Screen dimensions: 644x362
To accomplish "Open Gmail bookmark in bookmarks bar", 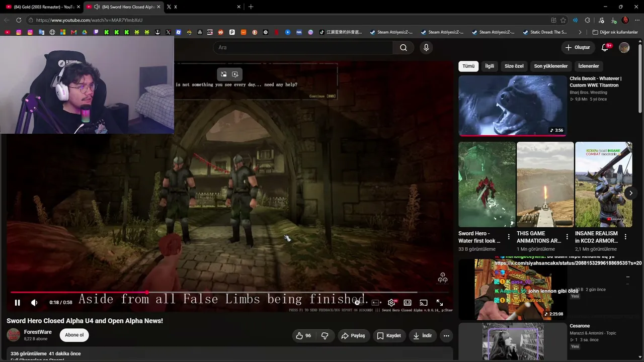I will pyautogui.click(x=73, y=32).
